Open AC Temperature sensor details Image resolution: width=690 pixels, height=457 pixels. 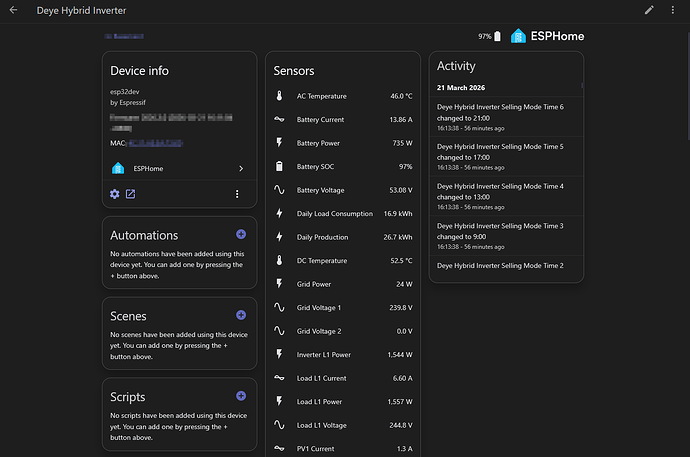343,96
